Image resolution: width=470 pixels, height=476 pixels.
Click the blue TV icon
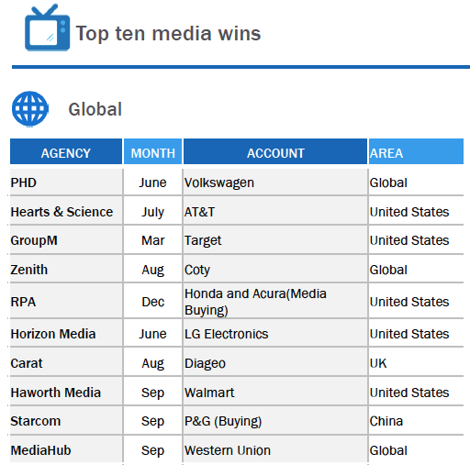[47, 28]
